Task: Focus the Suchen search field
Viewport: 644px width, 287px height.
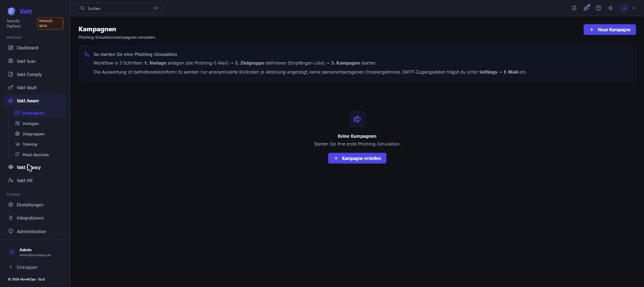Action: pos(119,8)
